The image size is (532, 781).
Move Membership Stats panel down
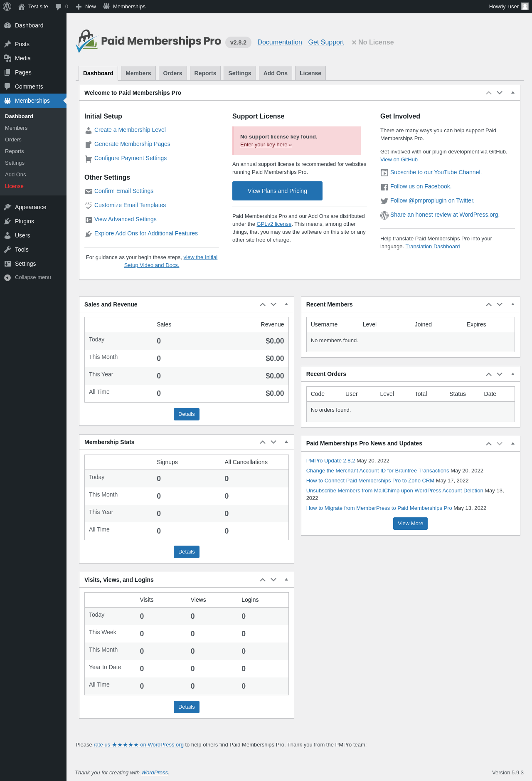(273, 442)
